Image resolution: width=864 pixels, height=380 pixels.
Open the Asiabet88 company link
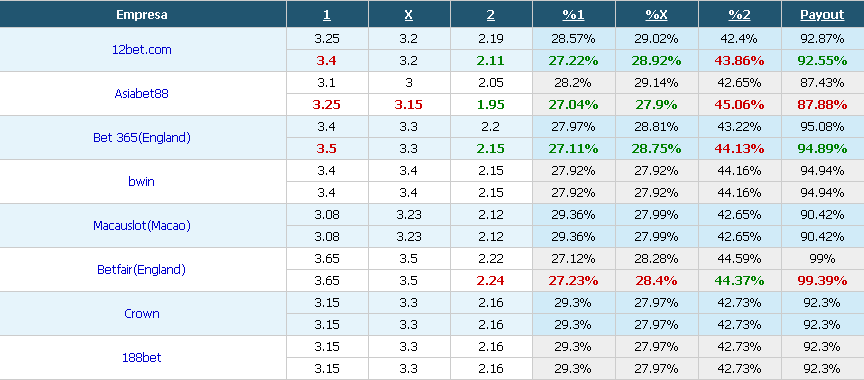click(x=142, y=94)
